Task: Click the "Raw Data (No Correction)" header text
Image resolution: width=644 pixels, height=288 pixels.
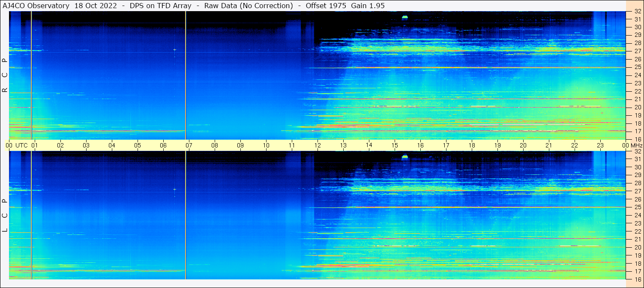Action: click(249, 6)
